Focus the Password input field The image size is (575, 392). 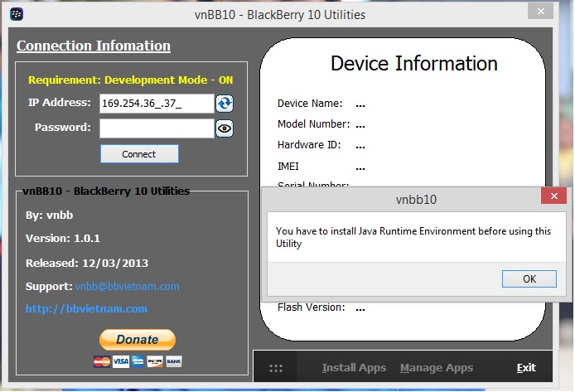[x=156, y=128]
